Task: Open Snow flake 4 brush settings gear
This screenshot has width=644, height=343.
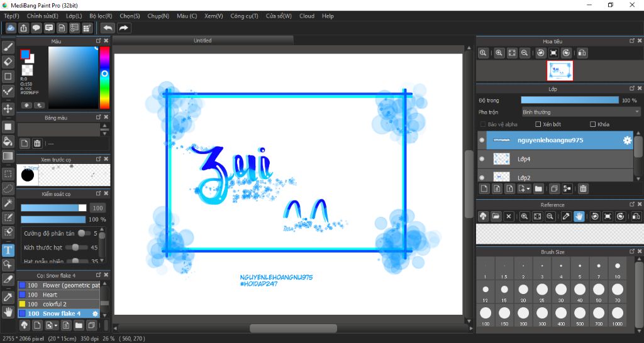Action: (96, 313)
